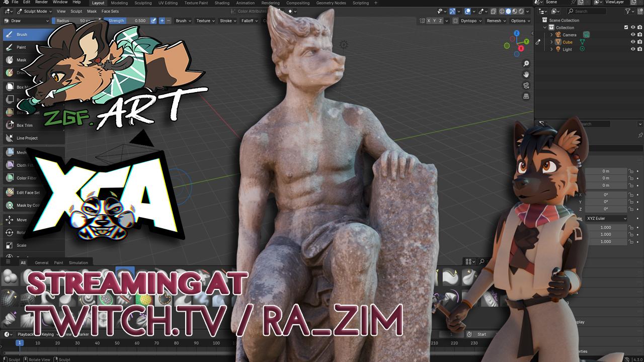Hide the Cube via its eye icon
This screenshot has width=644, height=362.
pyautogui.click(x=633, y=42)
